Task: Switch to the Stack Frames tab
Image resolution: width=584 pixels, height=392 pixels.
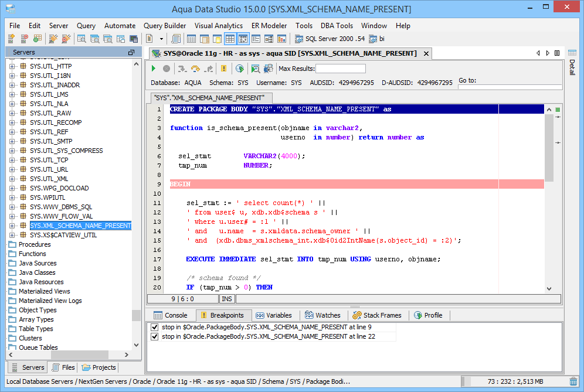Action: (x=377, y=315)
